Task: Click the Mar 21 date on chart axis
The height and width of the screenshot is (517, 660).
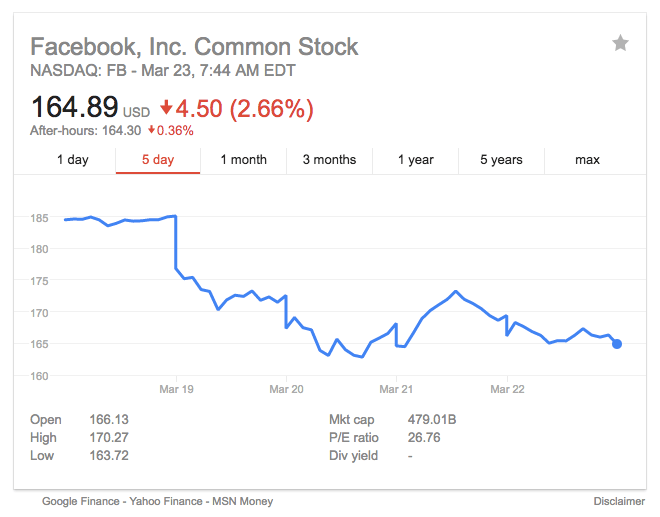Action: 397,389
